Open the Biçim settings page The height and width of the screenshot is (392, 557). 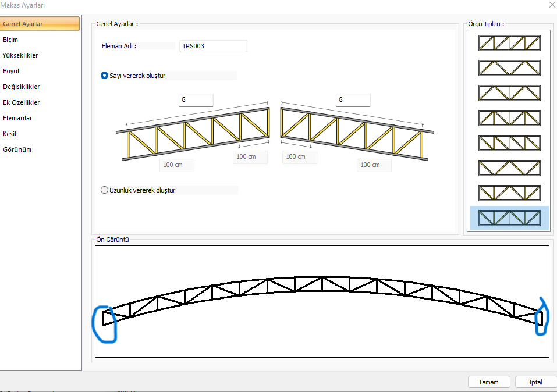coord(10,40)
